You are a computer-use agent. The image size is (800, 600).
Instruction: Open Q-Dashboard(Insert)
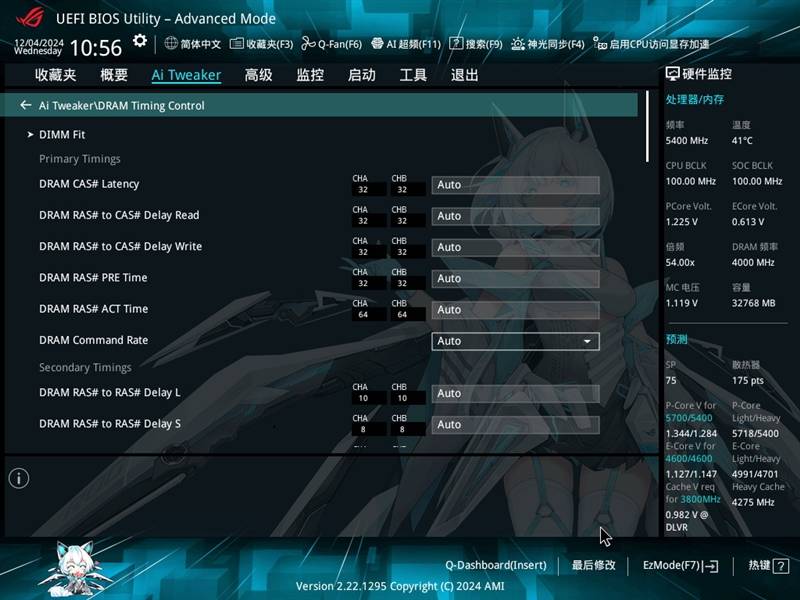tap(496, 565)
